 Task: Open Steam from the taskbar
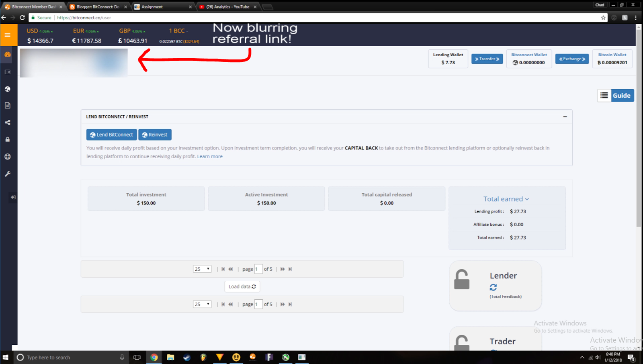(187, 357)
